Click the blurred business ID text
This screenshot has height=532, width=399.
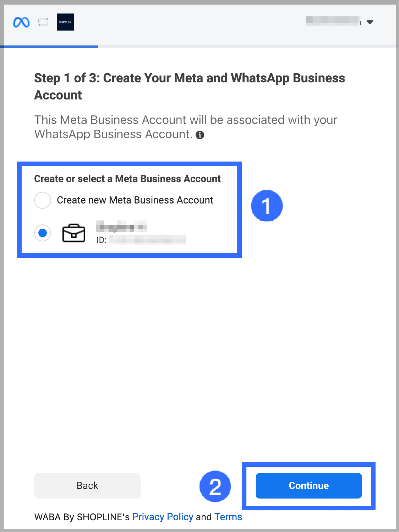pos(147,240)
